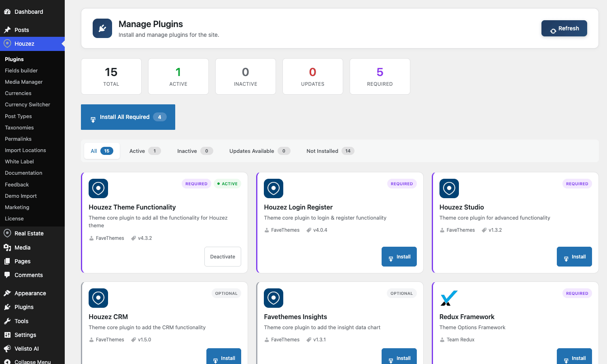The image size is (607, 364).
Task: Click the Houzez CRM plugin logo
Action: click(98, 298)
